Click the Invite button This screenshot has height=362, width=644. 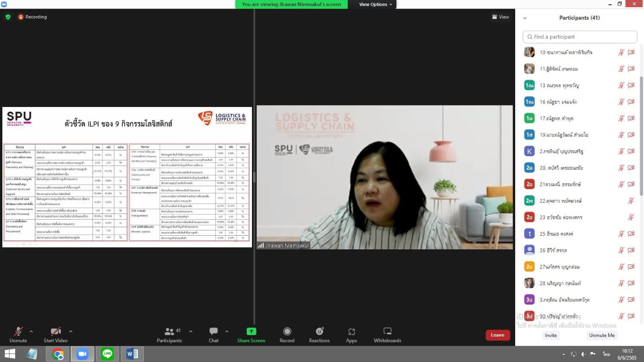551,335
